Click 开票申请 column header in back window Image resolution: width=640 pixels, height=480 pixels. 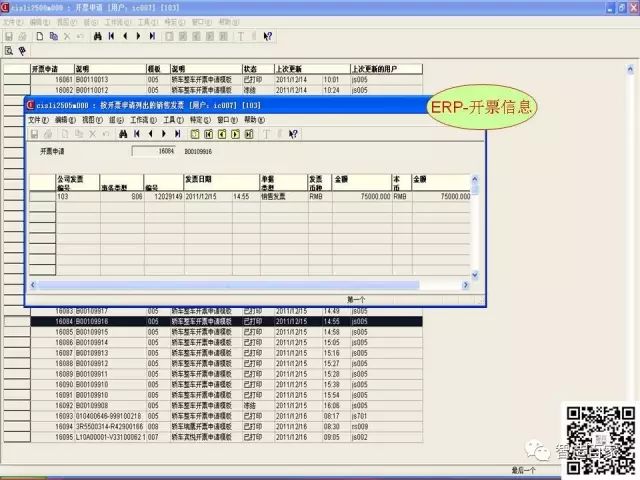[x=52, y=69]
